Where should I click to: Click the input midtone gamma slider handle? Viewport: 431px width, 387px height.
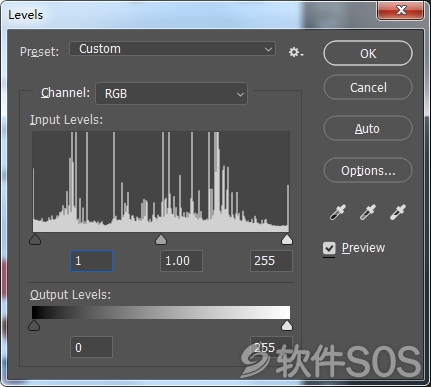(x=161, y=239)
